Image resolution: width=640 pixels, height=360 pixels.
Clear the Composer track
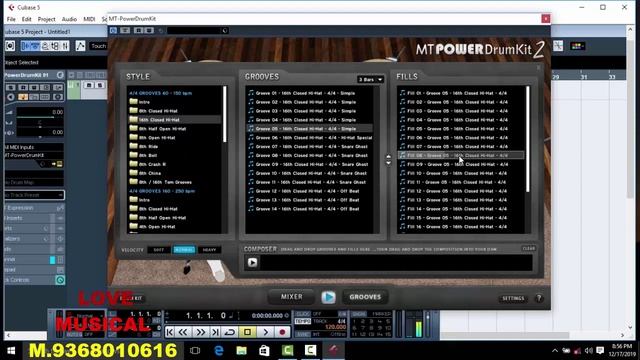point(529,248)
